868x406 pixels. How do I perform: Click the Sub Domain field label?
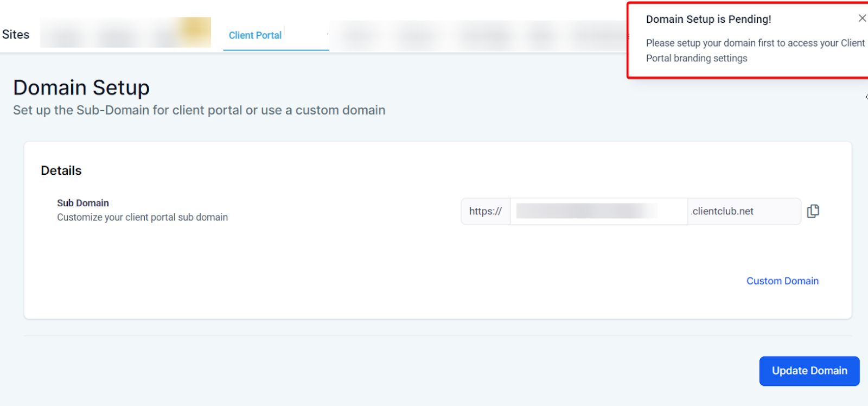pos(83,203)
